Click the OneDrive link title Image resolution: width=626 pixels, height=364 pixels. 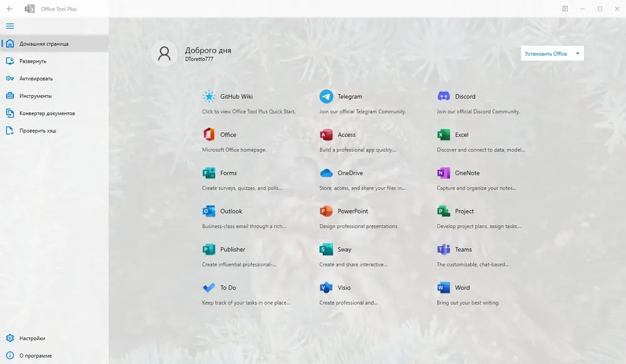click(x=350, y=173)
